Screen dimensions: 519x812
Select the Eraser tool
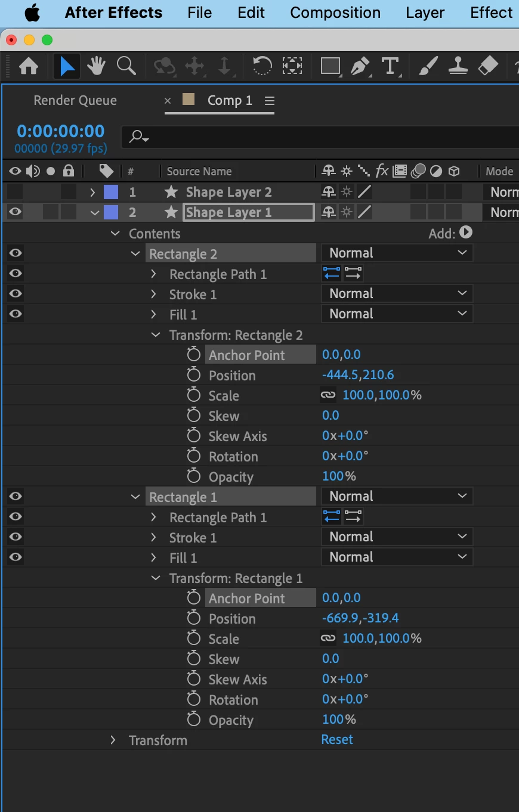(x=488, y=66)
